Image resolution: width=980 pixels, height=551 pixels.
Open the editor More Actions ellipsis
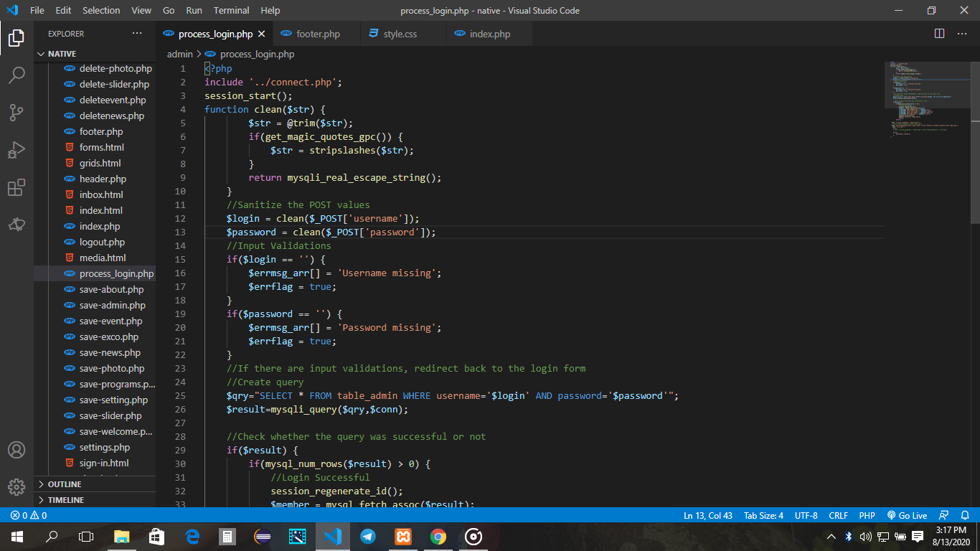961,34
